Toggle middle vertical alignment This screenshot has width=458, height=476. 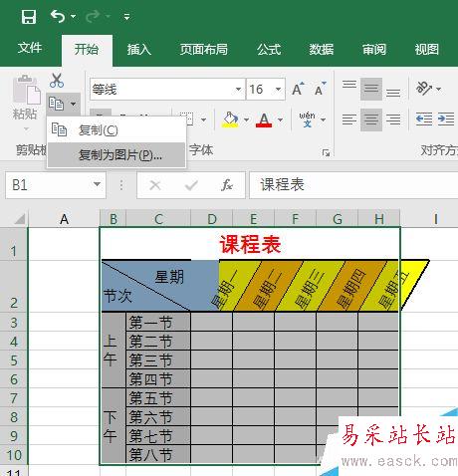tap(371, 89)
